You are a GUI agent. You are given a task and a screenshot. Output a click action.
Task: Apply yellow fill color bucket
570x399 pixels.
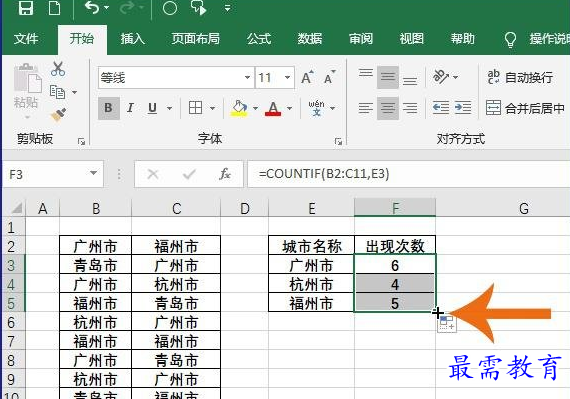tap(239, 108)
